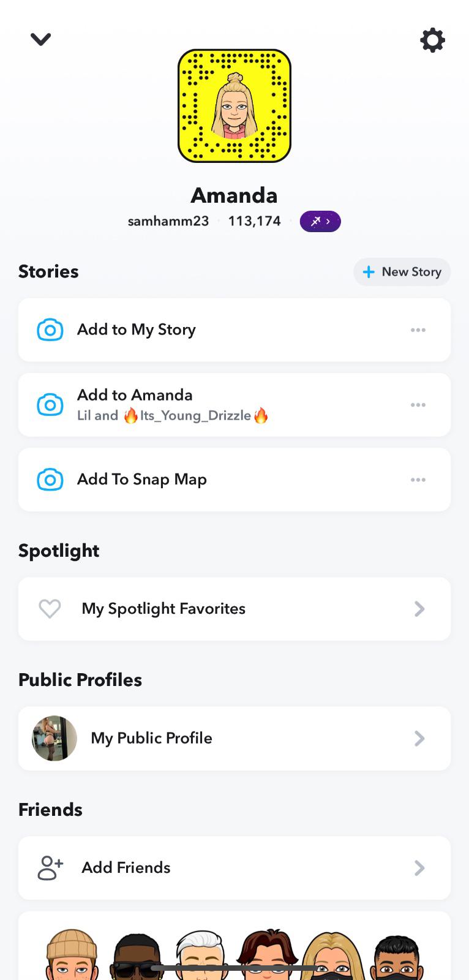Viewport: 469px width, 980px height.
Task: Tap the New Story button
Action: click(x=402, y=272)
